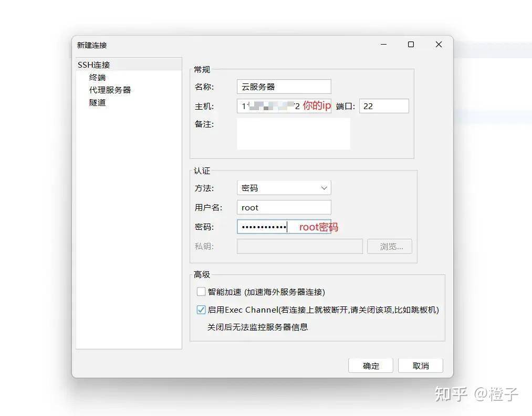
Task: Click the 名称 field containing 云服务器
Action: 284,87
